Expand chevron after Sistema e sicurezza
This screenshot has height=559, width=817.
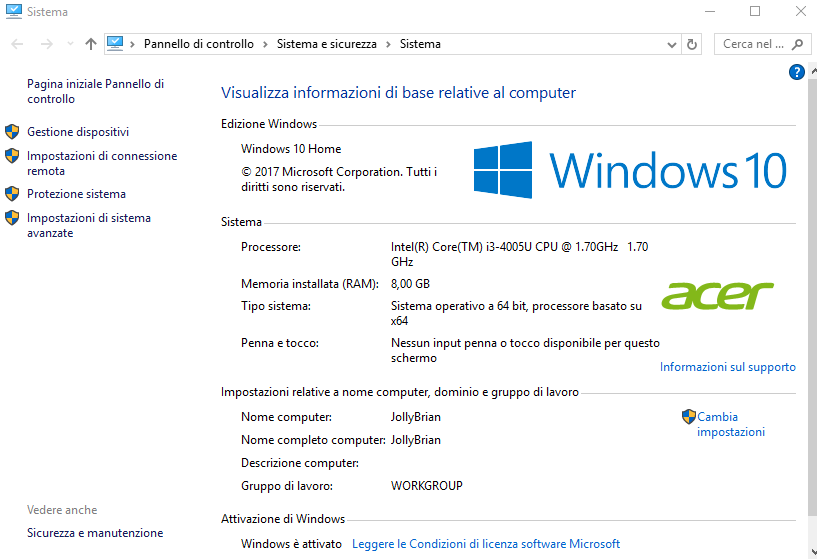[388, 44]
